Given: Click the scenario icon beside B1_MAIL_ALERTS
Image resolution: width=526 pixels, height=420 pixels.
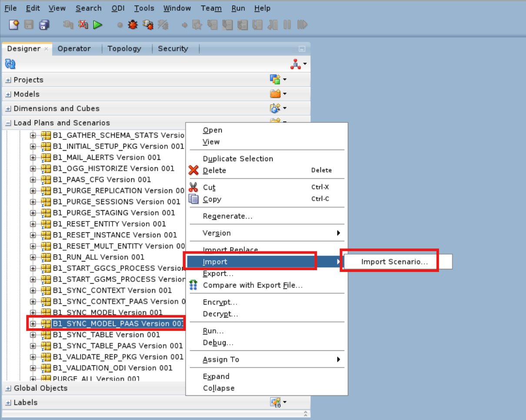Looking at the screenshot, I should pos(46,157).
